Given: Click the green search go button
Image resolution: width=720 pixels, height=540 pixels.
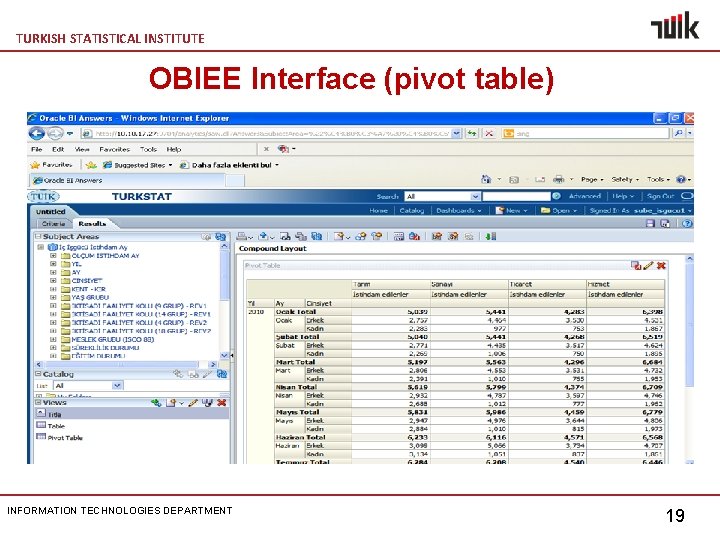Looking at the screenshot, I should tap(556, 196).
